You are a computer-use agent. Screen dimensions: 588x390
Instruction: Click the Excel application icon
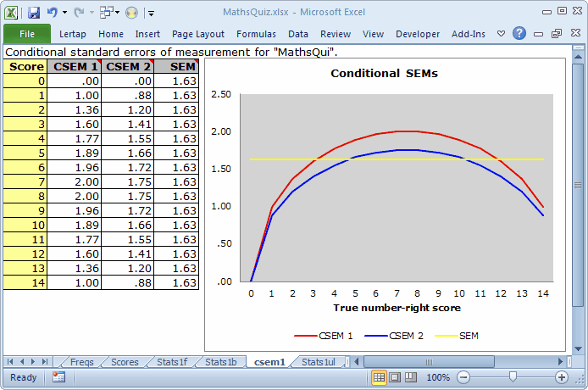tap(11, 13)
